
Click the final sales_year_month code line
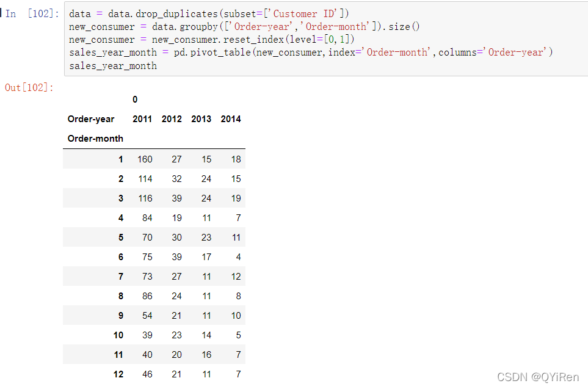[113, 66]
